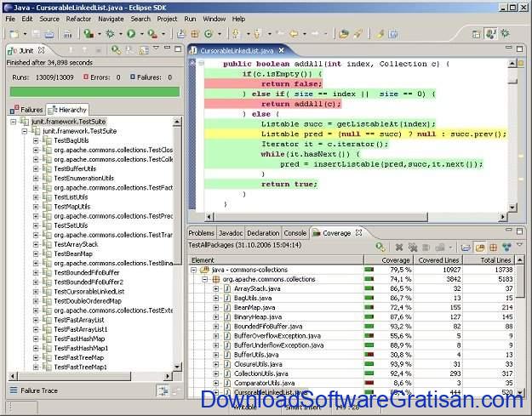Image resolution: width=532 pixels, height=416 pixels.
Task: Open the Source menu
Action: (49, 19)
